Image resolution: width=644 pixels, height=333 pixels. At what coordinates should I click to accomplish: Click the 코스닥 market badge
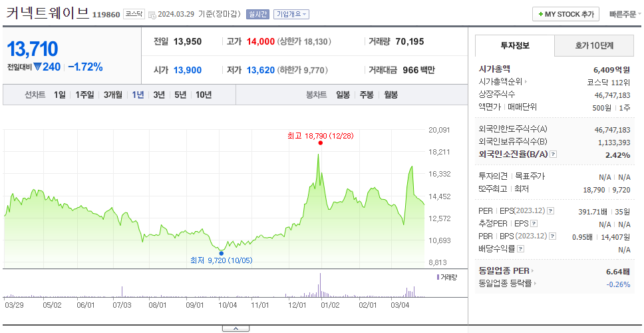pyautogui.click(x=134, y=15)
